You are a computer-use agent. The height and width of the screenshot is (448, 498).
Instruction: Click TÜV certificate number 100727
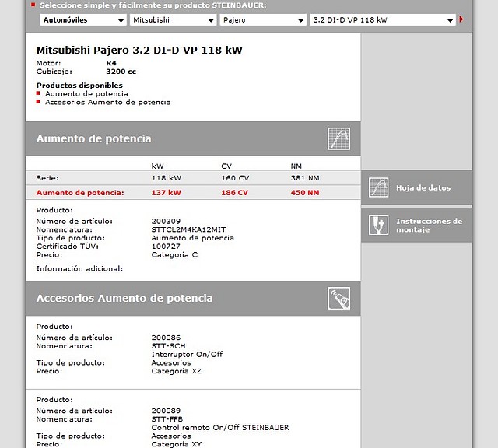click(166, 247)
